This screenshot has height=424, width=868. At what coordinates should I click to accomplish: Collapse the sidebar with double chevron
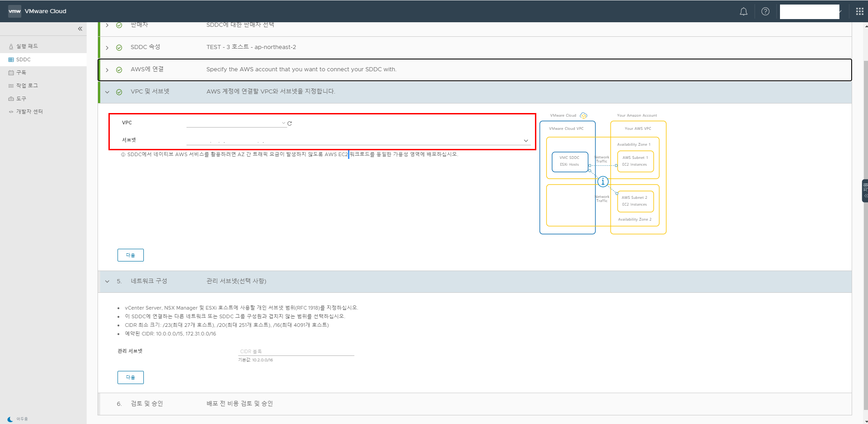[80, 29]
